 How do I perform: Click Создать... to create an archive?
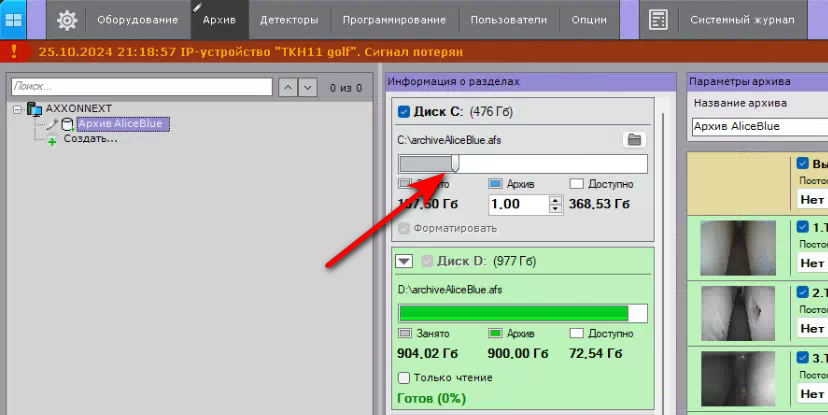pyautogui.click(x=90, y=138)
